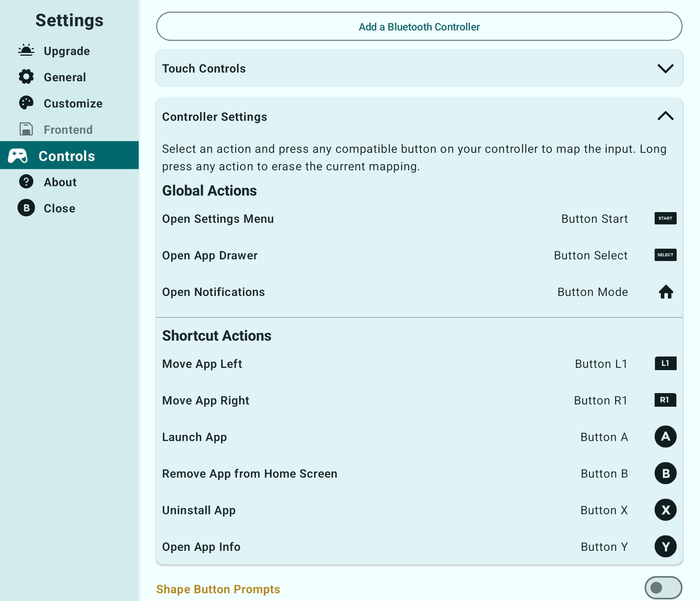
Task: Click the home icon for Button Mode
Action: click(x=666, y=292)
